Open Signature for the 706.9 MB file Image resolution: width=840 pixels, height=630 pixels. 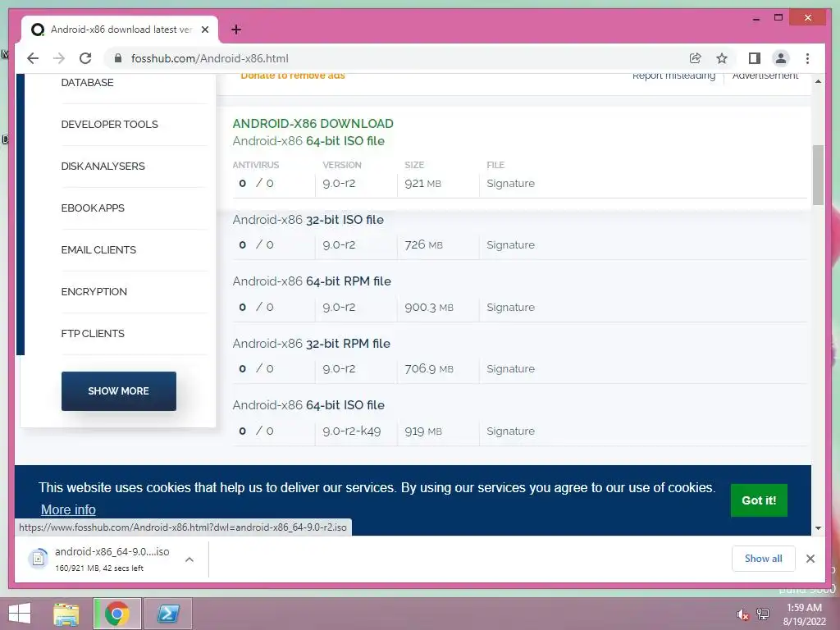point(510,368)
